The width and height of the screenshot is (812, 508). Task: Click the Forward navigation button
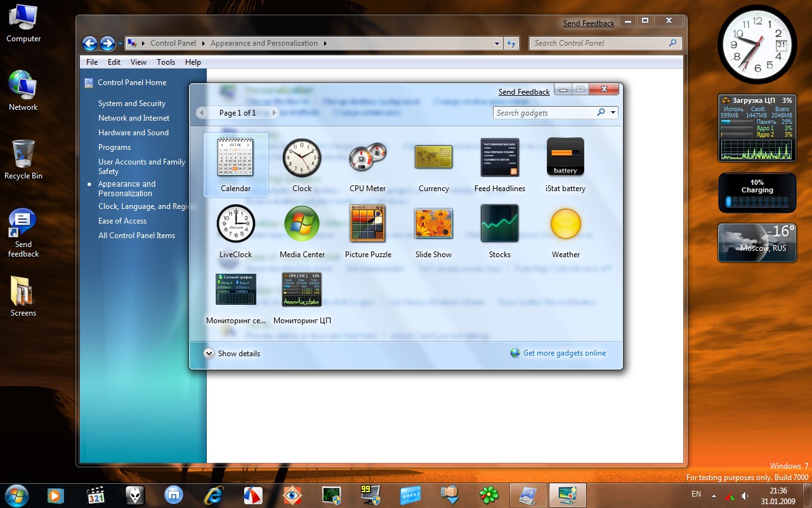click(x=108, y=43)
